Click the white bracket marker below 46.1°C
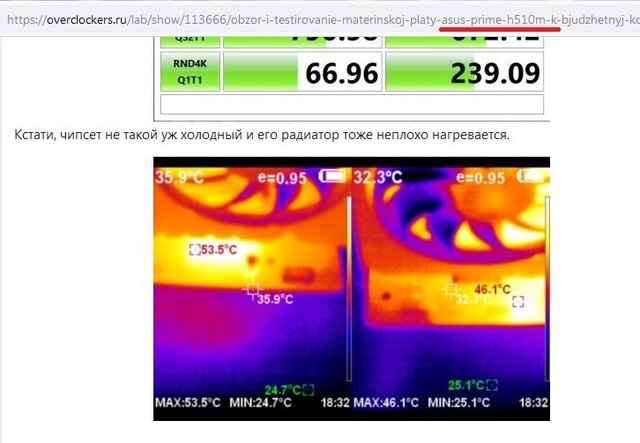Image resolution: width=640 pixels, height=443 pixels. pyautogui.click(x=518, y=302)
